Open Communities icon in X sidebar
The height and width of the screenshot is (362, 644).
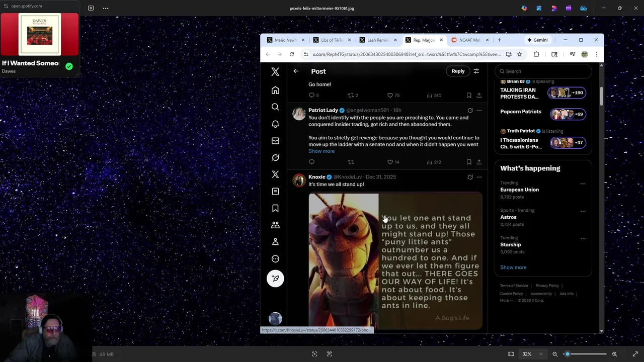click(x=275, y=225)
